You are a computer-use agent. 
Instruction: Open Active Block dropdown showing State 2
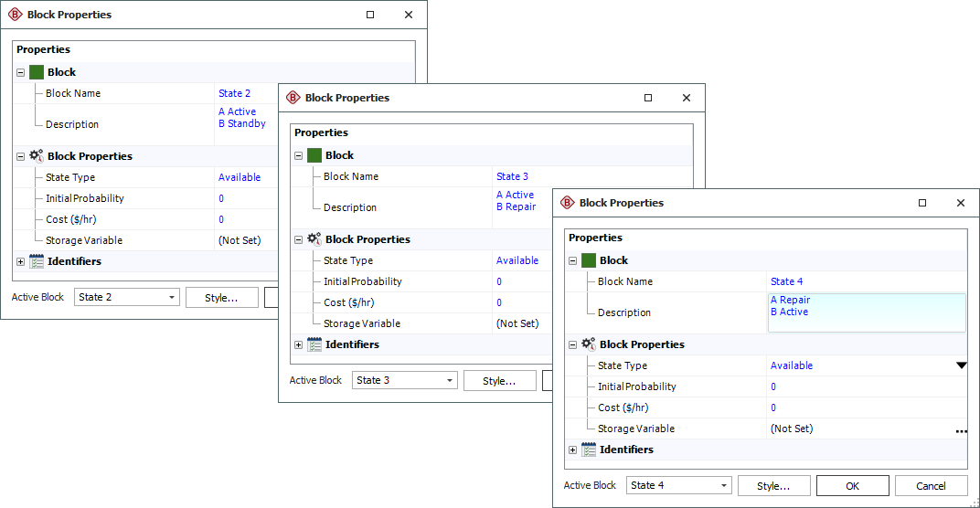coord(127,297)
